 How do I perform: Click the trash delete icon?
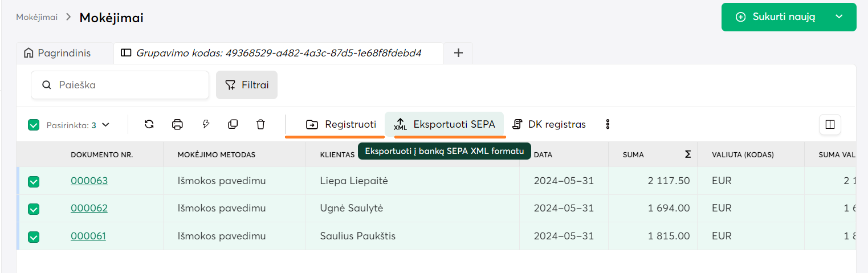click(260, 124)
